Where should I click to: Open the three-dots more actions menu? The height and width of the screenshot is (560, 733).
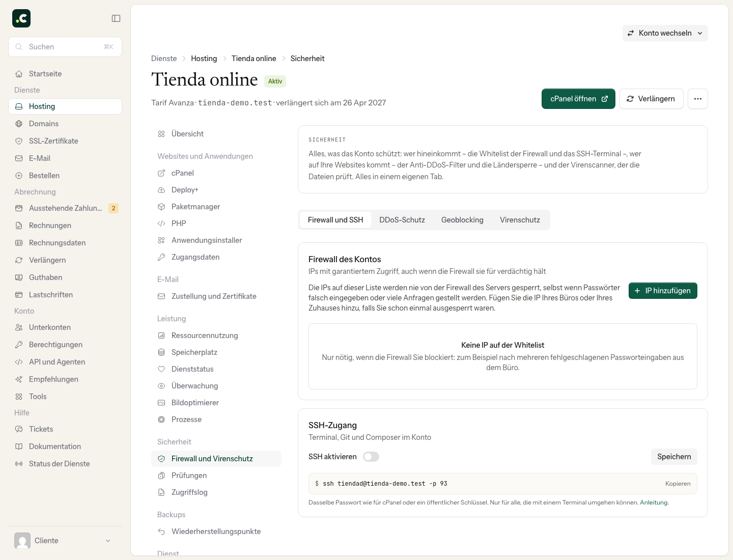pyautogui.click(x=698, y=99)
